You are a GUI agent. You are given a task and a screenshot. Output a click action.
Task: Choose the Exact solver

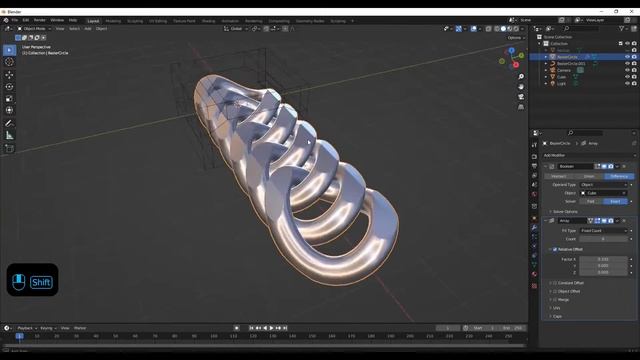(616, 202)
